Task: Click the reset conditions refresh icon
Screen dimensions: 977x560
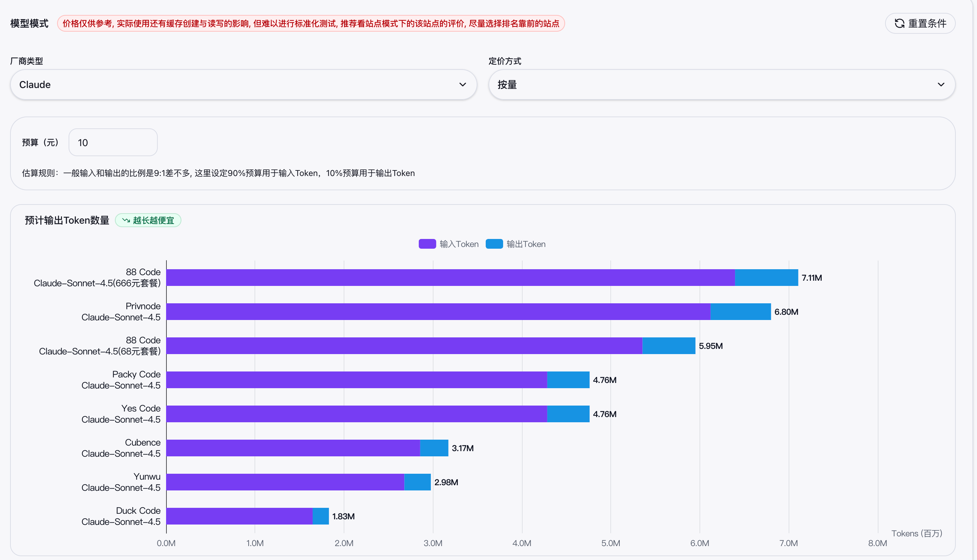Action: [899, 23]
